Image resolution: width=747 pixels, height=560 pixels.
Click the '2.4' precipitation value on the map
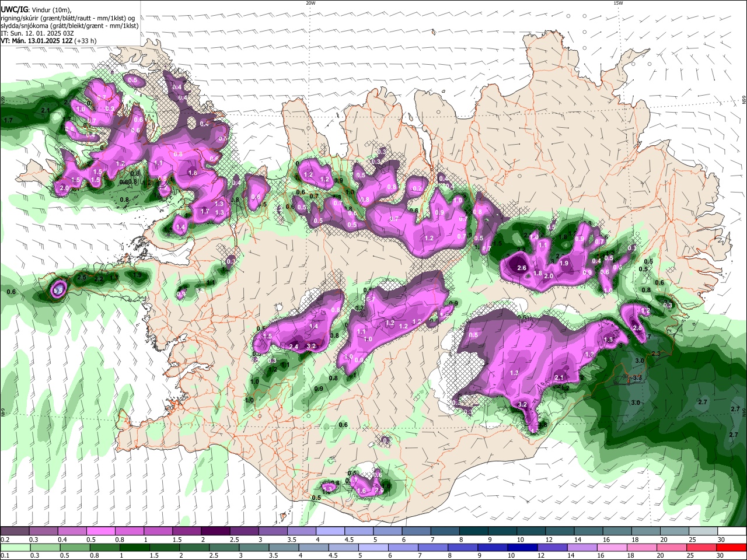tap(294, 347)
